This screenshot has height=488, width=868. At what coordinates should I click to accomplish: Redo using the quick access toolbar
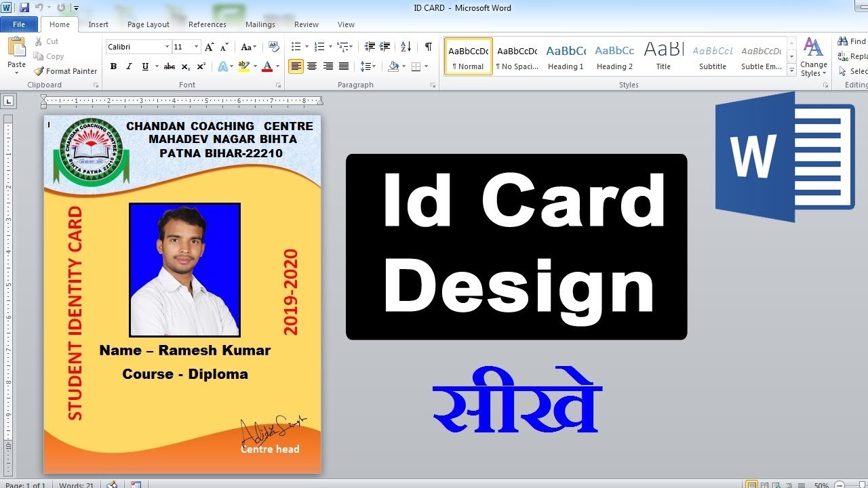[x=61, y=7]
